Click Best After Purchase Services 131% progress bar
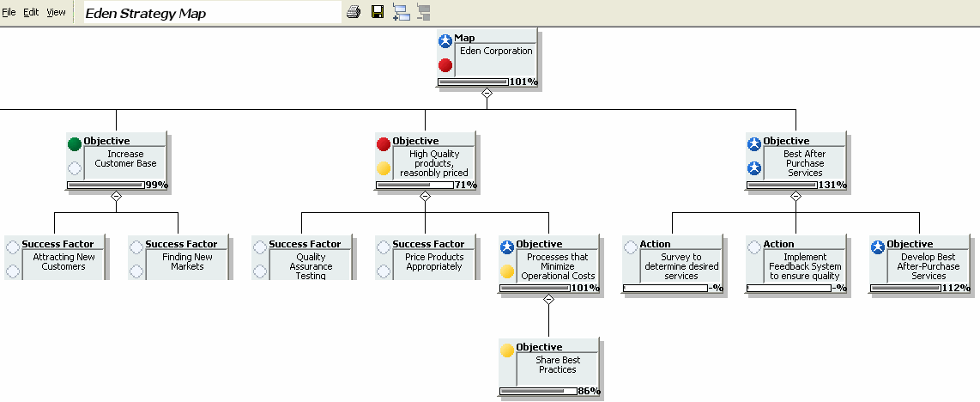The height and width of the screenshot is (402, 980). (x=782, y=185)
